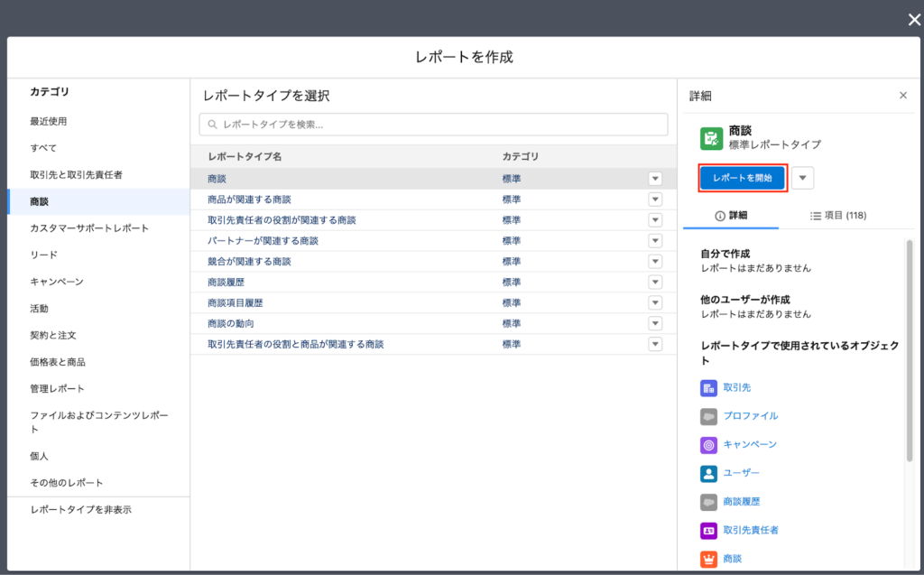Open dropdown next to レポートを開始
The width and height of the screenshot is (924, 575).
(802, 178)
